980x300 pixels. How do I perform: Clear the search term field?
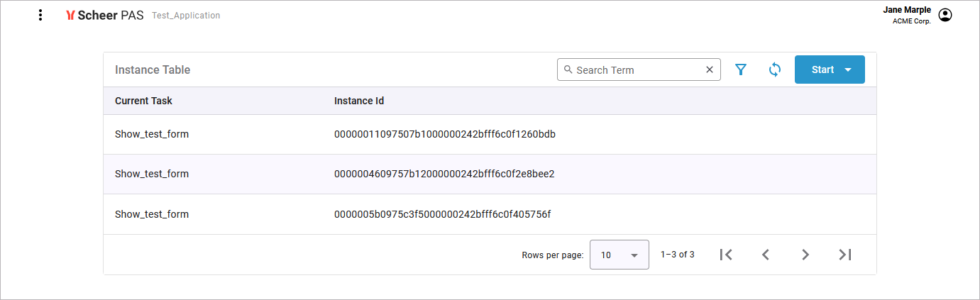tap(710, 70)
